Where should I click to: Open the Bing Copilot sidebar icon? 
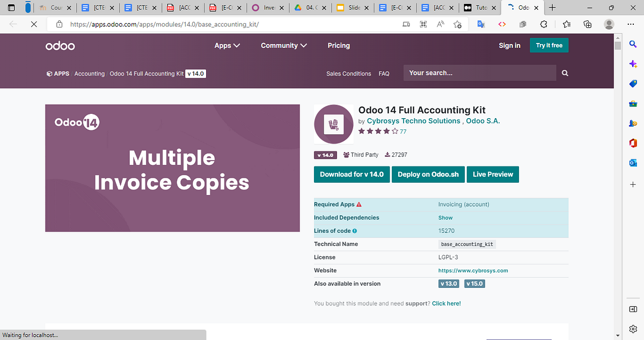pyautogui.click(x=633, y=64)
